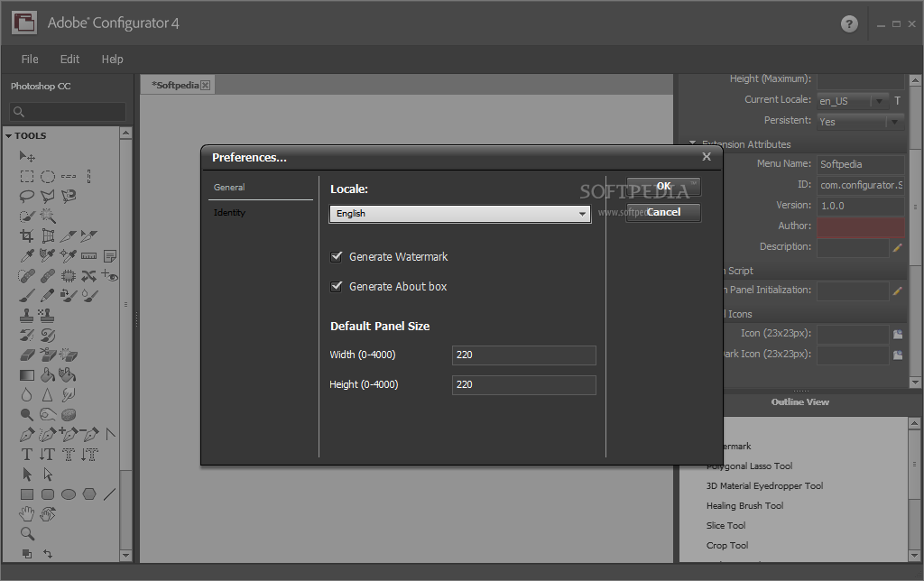
Task: Click pencil edit icon beside Description
Action: [x=897, y=248]
